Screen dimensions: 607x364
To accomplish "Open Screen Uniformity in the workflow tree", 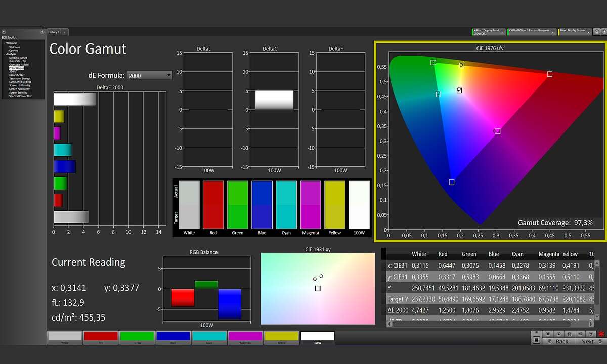I will coord(20,85).
